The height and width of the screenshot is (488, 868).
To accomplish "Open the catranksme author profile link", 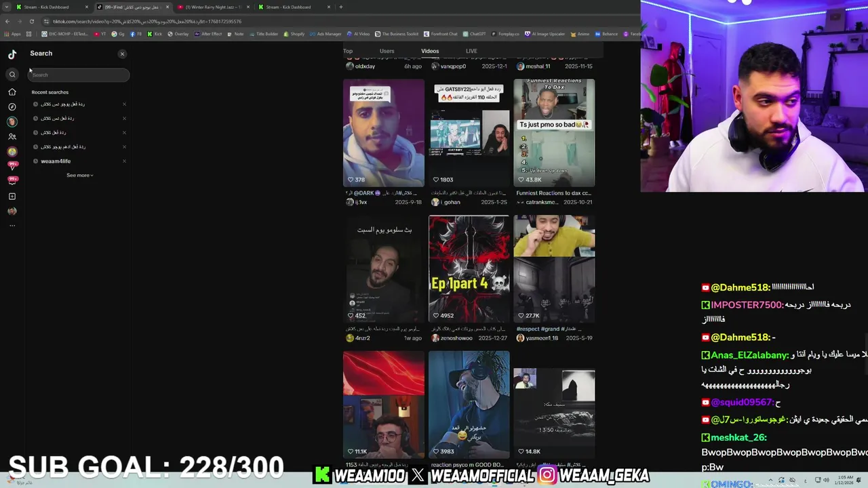I will coord(537,202).
